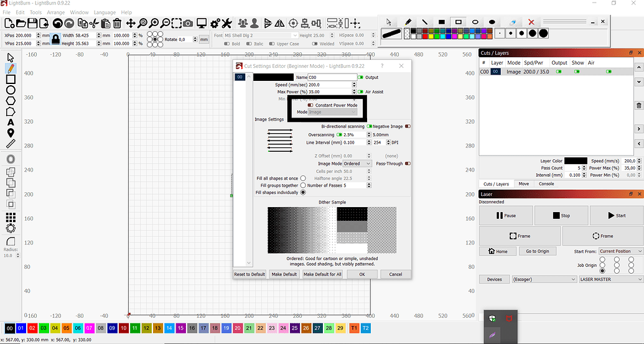Click the Reset to Default button
Viewport: 644px width, 344px height.
(x=250, y=274)
